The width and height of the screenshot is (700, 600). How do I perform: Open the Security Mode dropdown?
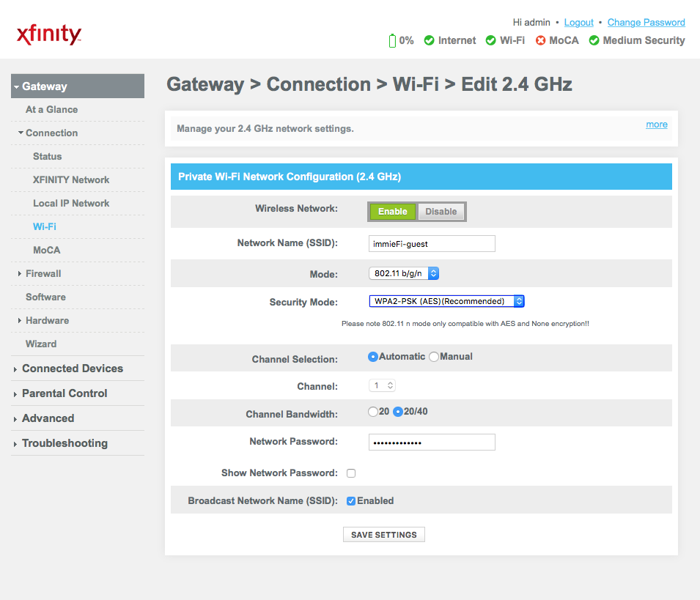point(446,301)
